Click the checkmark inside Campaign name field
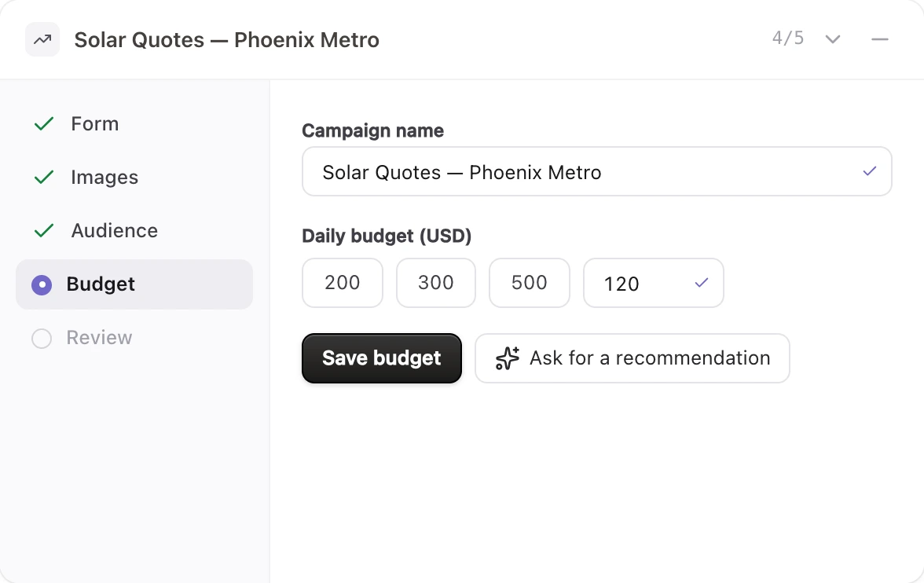Image resolution: width=924 pixels, height=583 pixels. click(x=870, y=171)
